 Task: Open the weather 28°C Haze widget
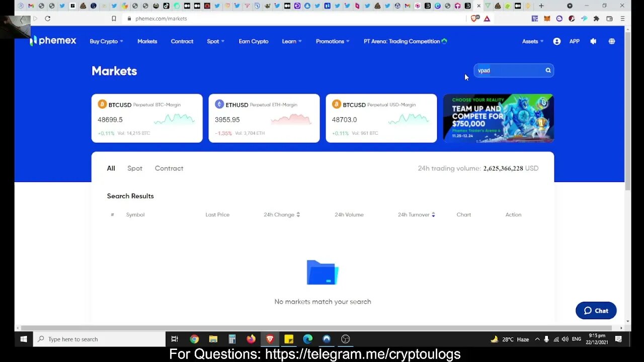coord(510,339)
